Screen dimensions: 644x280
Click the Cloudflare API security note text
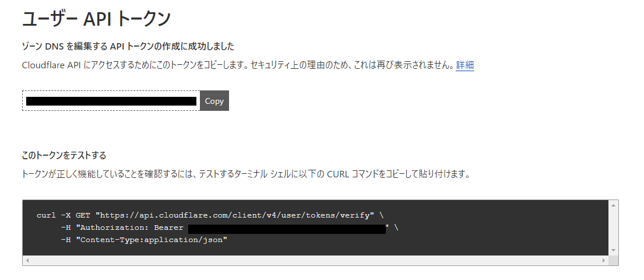(238, 65)
